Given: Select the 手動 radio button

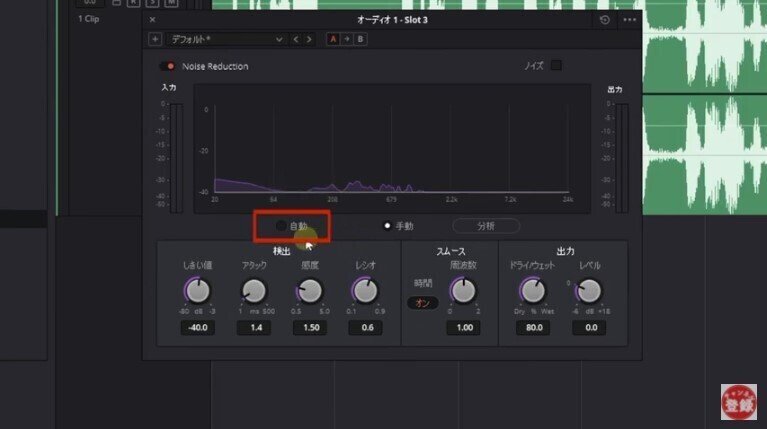Looking at the screenshot, I should [x=387, y=226].
